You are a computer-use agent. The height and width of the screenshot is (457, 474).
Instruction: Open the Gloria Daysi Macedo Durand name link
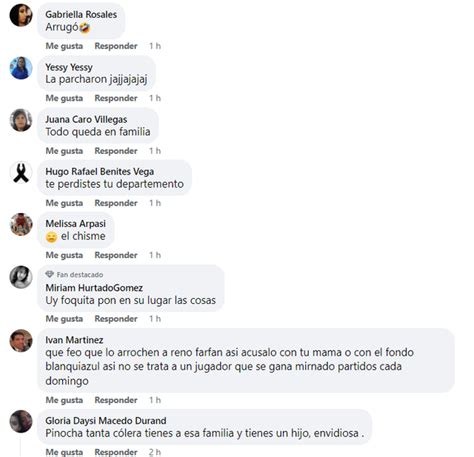[x=106, y=421]
